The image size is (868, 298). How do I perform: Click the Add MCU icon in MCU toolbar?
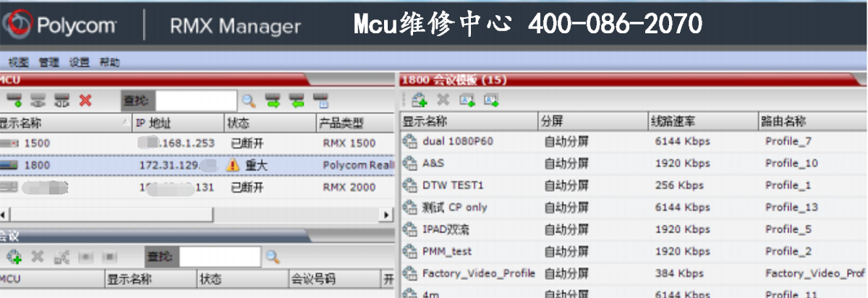[x=14, y=100]
